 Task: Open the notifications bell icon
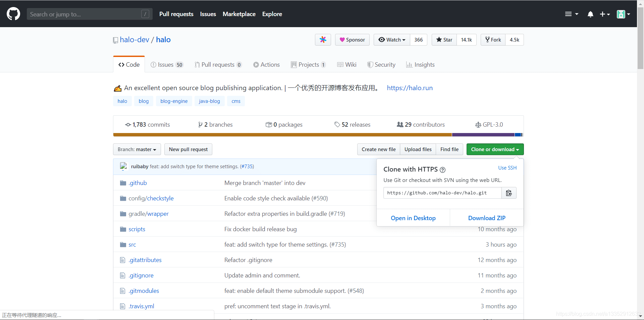[590, 14]
